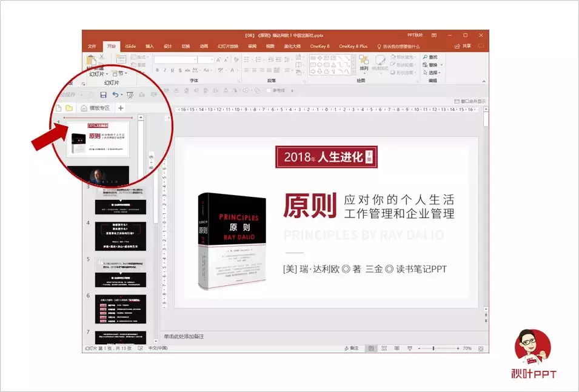The width and height of the screenshot is (579, 392).
Task: Undo the last action
Action: [x=115, y=95]
